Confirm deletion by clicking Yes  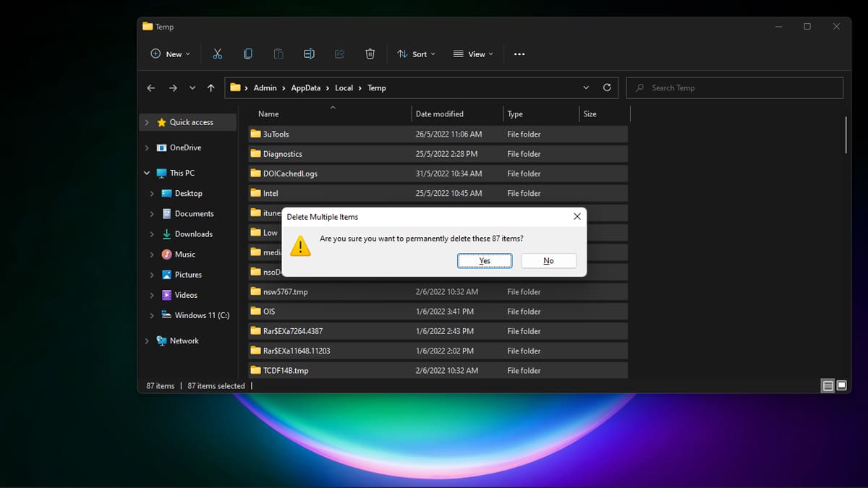click(x=484, y=260)
